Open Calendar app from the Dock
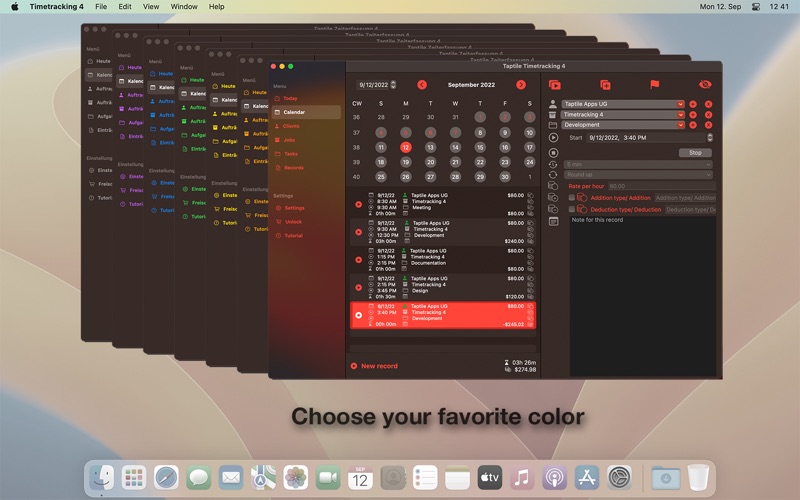Screen dimensions: 800x500 pos(360,478)
